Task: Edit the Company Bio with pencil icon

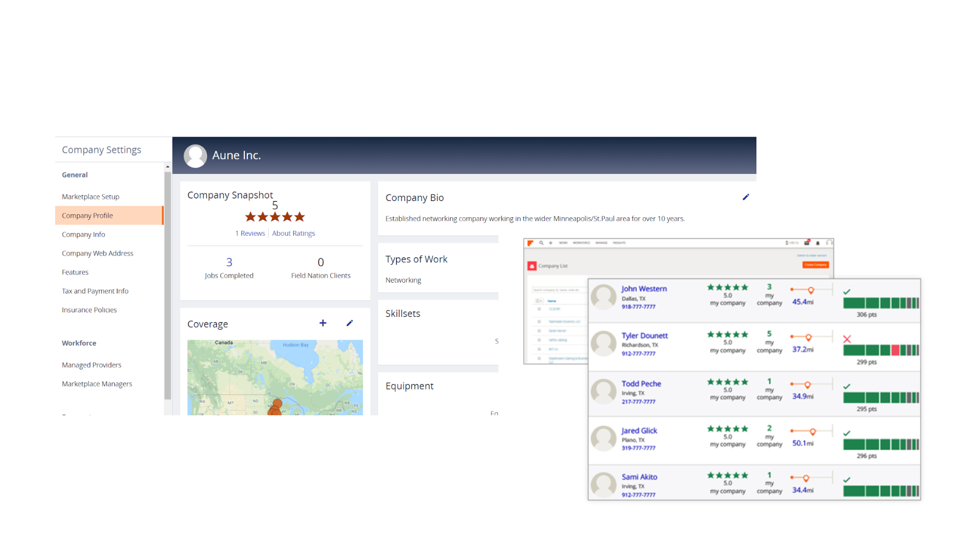Action: [x=746, y=197]
